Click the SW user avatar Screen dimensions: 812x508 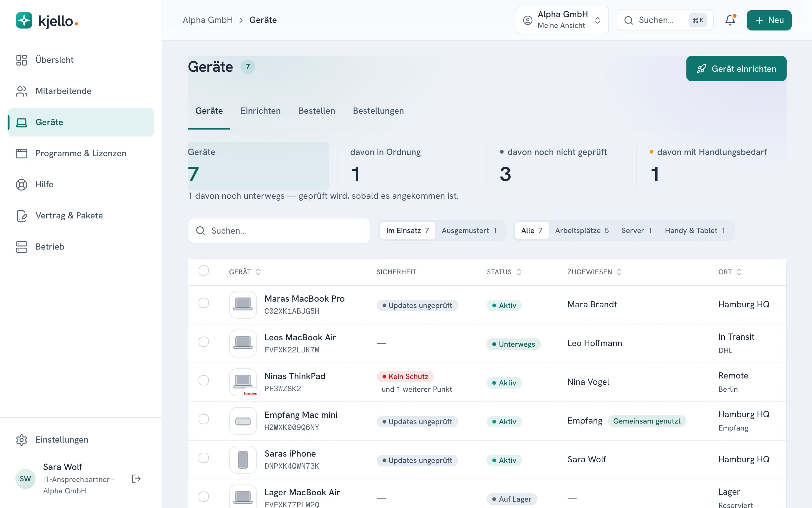point(25,479)
